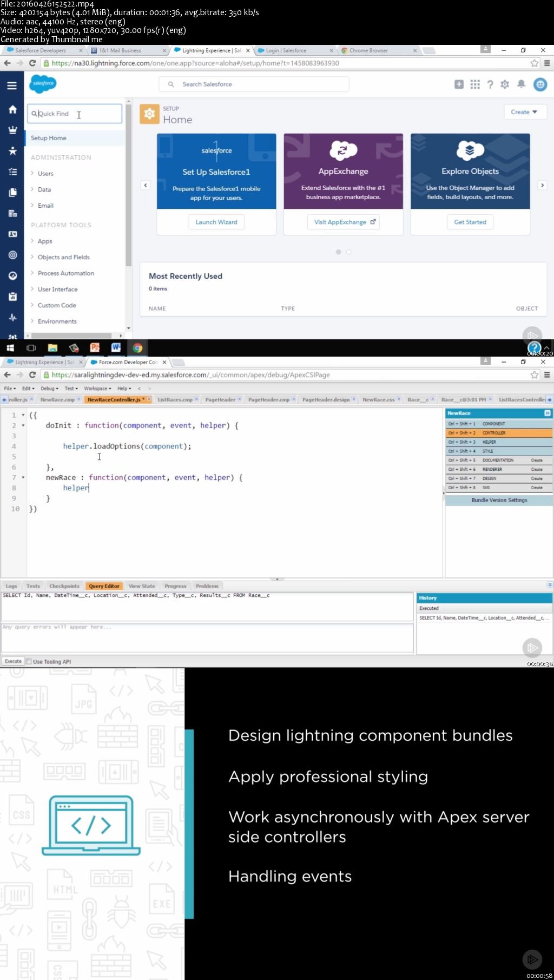Show next carousel card with right arrow
The image size is (554, 980).
542,185
